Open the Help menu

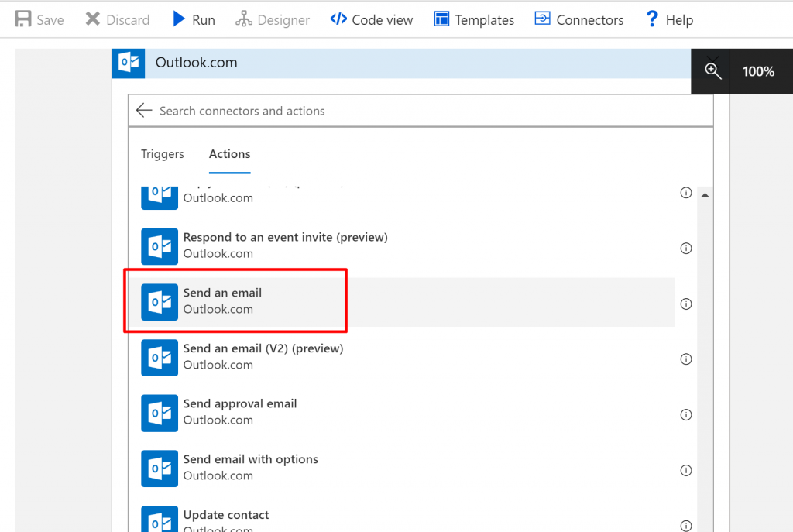[x=670, y=19]
